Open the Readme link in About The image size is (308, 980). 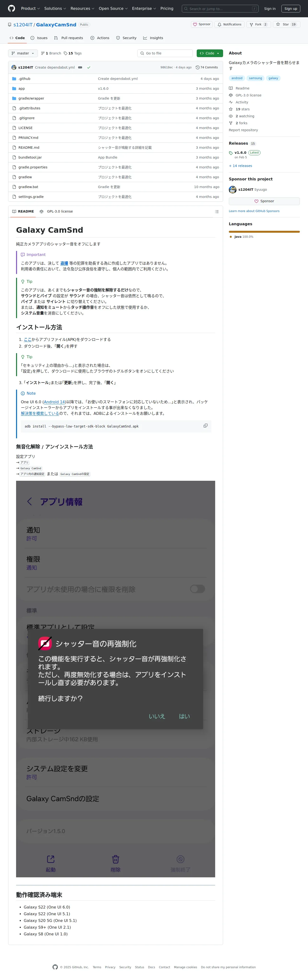click(x=239, y=88)
